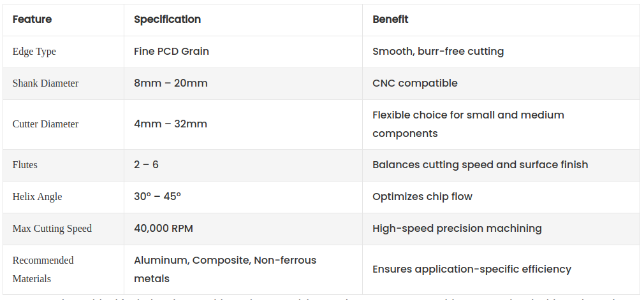Click the 8mm – 20mm specification

tap(170, 83)
